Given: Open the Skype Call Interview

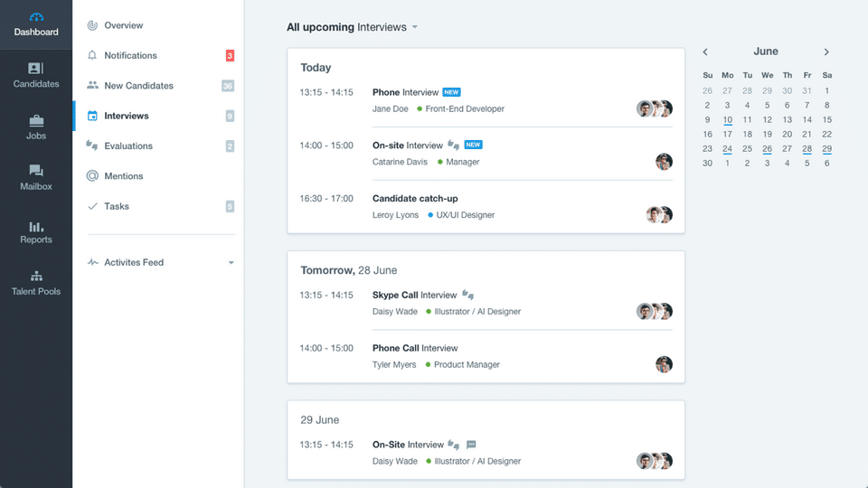Looking at the screenshot, I should pyautogui.click(x=414, y=296).
